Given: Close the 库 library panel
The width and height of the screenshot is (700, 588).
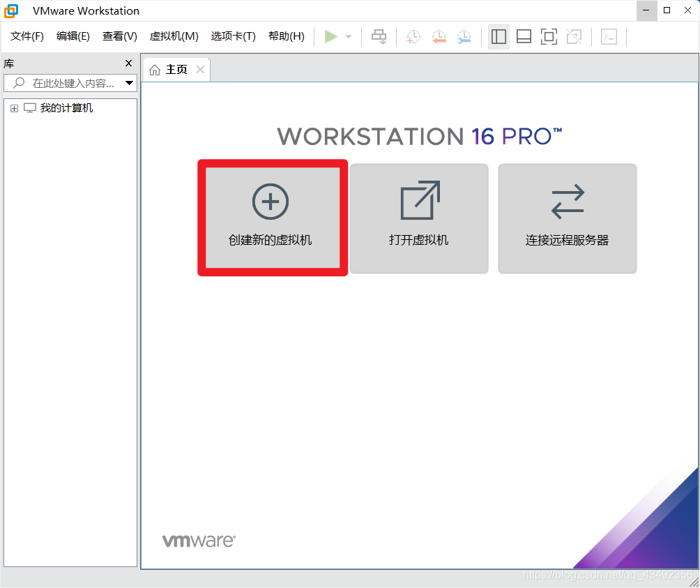Looking at the screenshot, I should (128, 63).
